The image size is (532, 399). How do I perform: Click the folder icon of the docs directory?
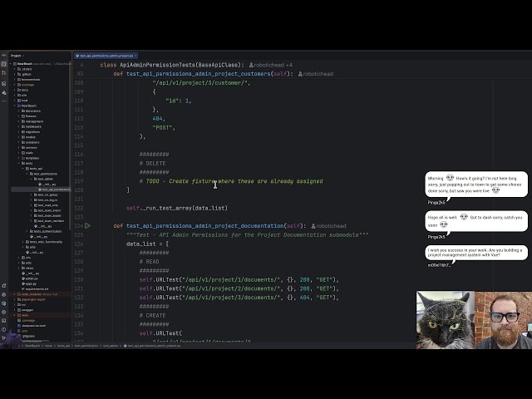(19, 90)
